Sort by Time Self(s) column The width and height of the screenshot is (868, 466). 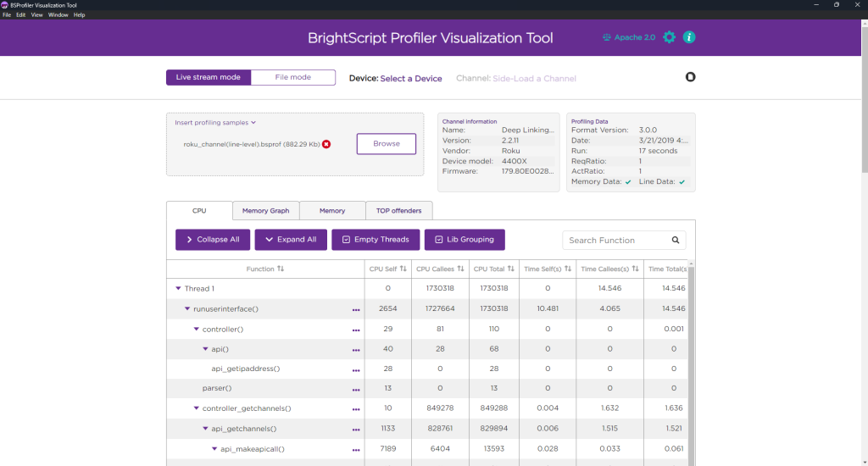click(x=567, y=269)
